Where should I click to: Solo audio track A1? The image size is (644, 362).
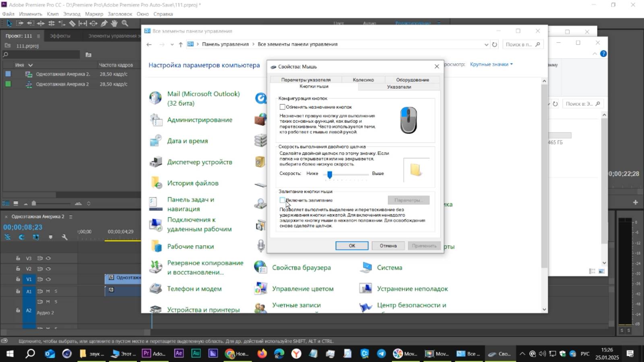(56, 291)
